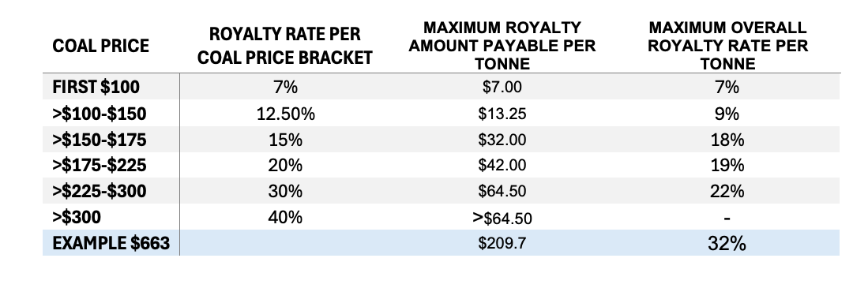Select the >$150-$175 price bracket cell
This screenshot has height=288, width=868.
pos(100,140)
